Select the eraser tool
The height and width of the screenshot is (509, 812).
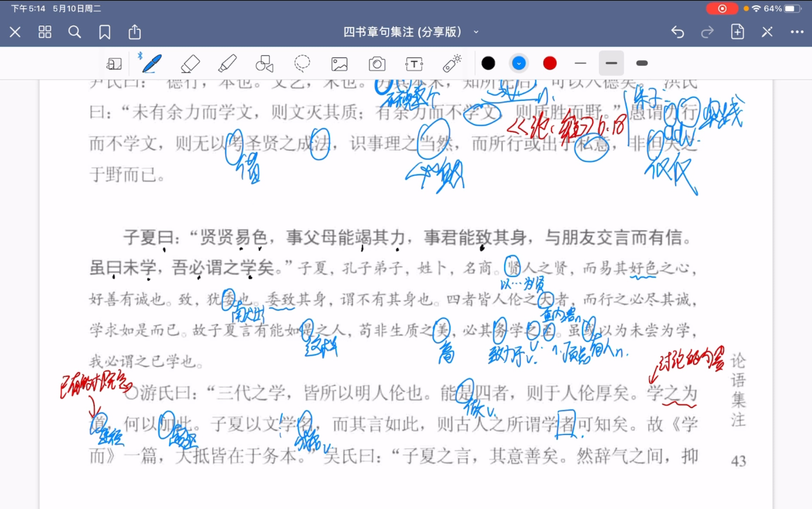(191, 63)
